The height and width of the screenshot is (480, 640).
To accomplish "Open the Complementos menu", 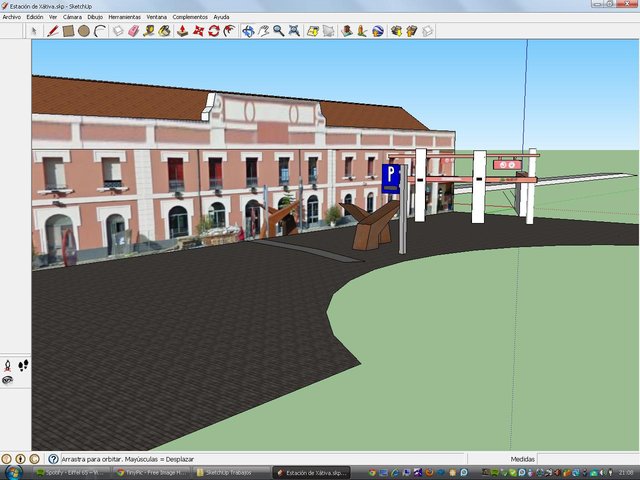I will (x=190, y=17).
